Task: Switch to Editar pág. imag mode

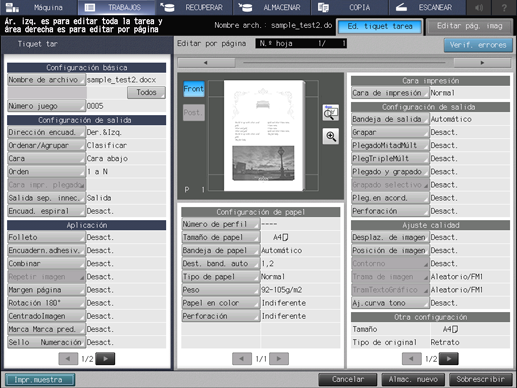Action: 469,26
